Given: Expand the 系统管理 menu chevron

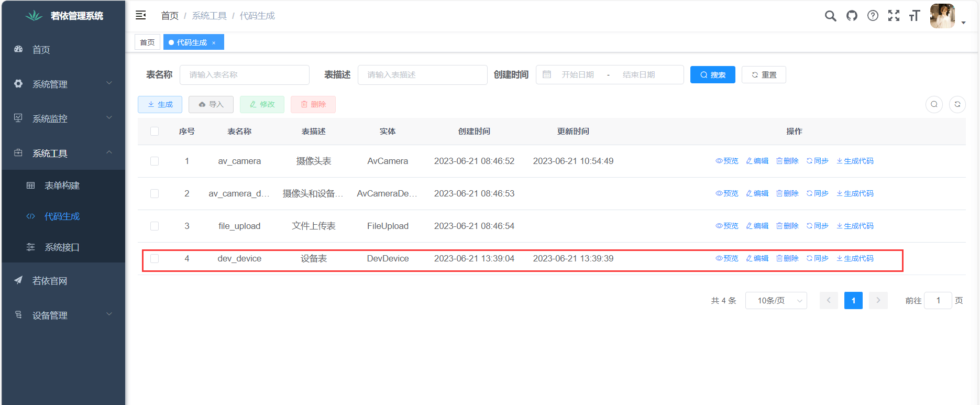Looking at the screenshot, I should 109,83.
